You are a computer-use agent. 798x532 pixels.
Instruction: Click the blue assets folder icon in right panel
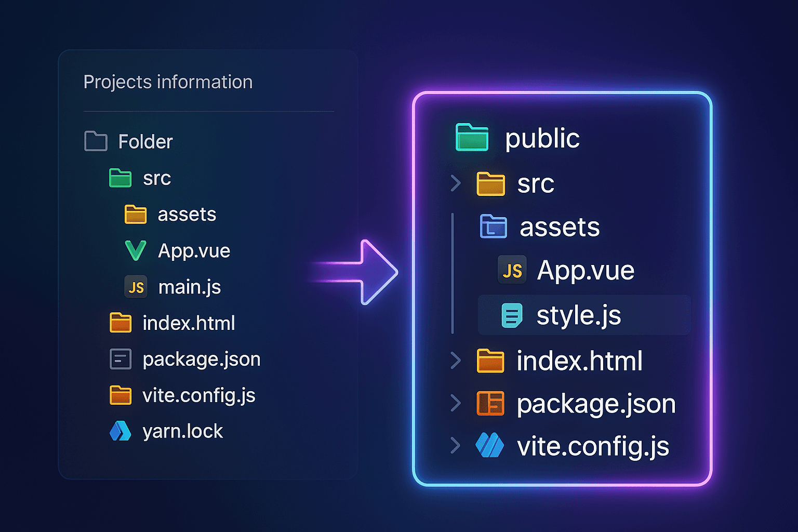pyautogui.click(x=493, y=227)
